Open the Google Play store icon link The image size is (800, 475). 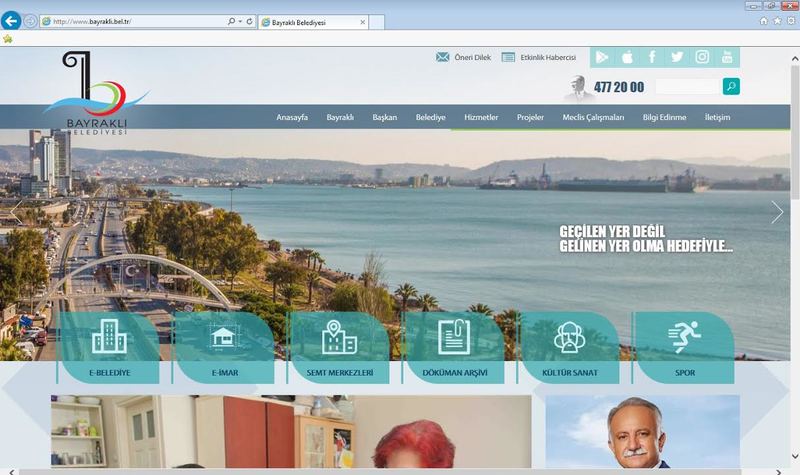pyautogui.click(x=603, y=57)
